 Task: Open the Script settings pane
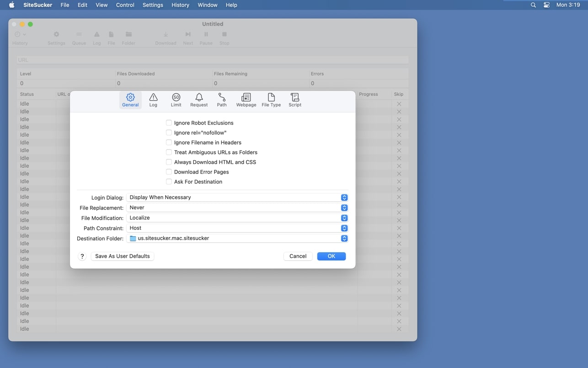[x=295, y=100]
